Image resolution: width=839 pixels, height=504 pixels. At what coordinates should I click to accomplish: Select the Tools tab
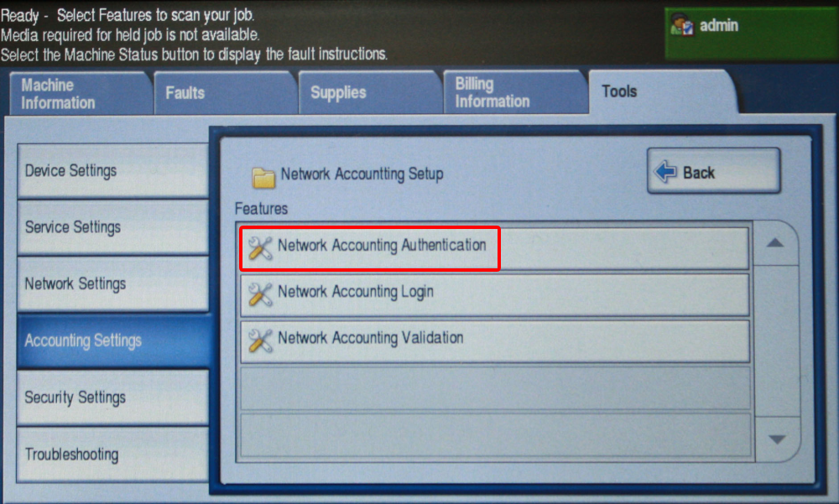(661, 92)
